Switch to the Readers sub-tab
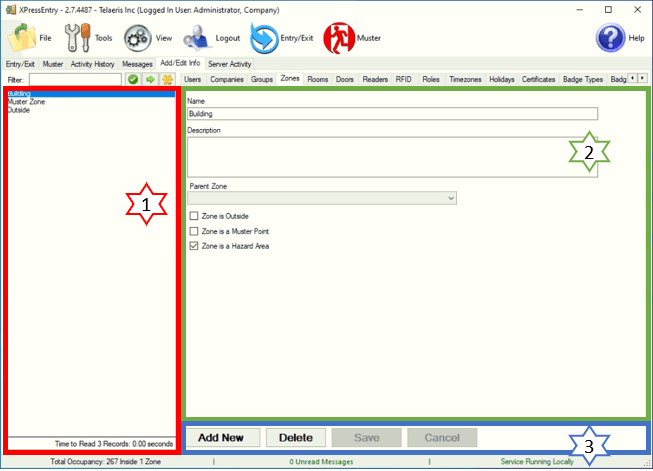 (375, 79)
